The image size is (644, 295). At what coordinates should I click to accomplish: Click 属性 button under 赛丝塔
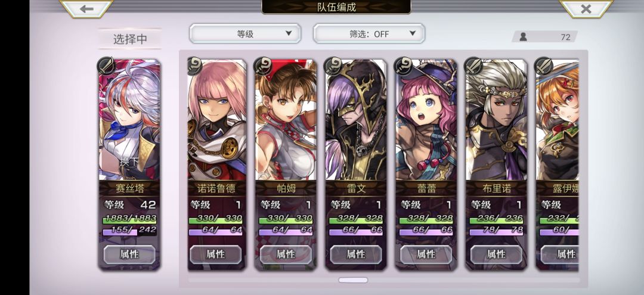[129, 254]
